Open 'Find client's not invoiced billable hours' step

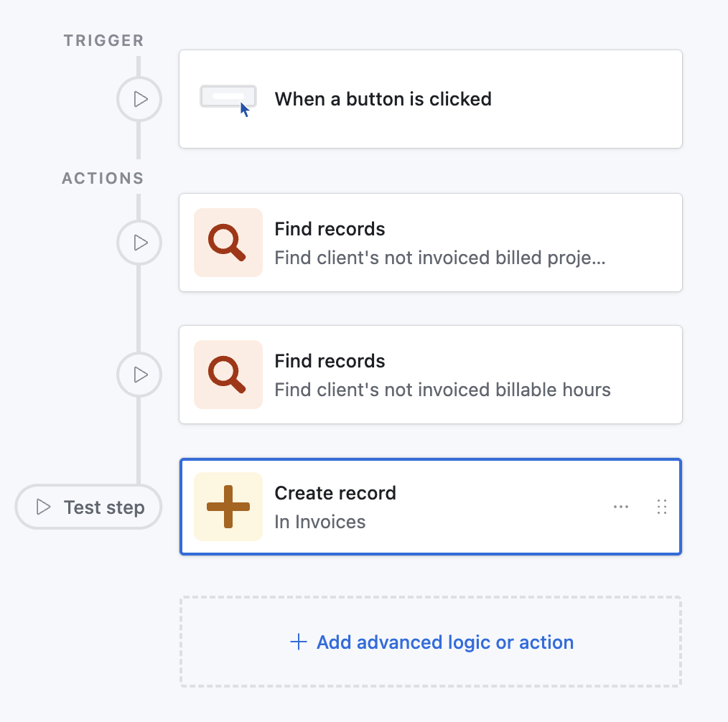442,390
